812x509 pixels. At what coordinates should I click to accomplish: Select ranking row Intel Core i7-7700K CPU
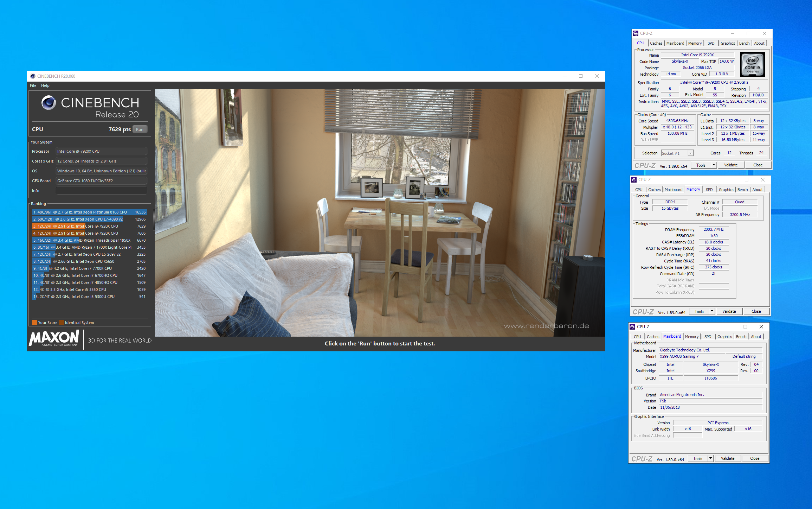pos(89,268)
